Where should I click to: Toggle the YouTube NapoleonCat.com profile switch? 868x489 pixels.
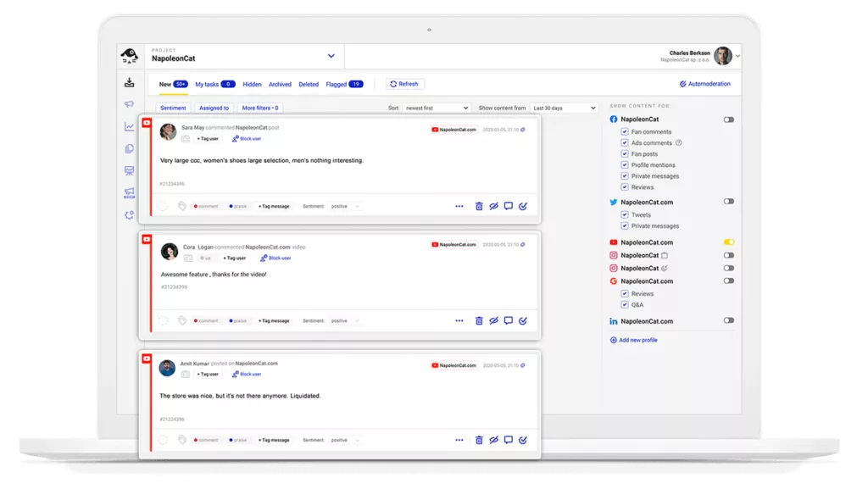(728, 242)
